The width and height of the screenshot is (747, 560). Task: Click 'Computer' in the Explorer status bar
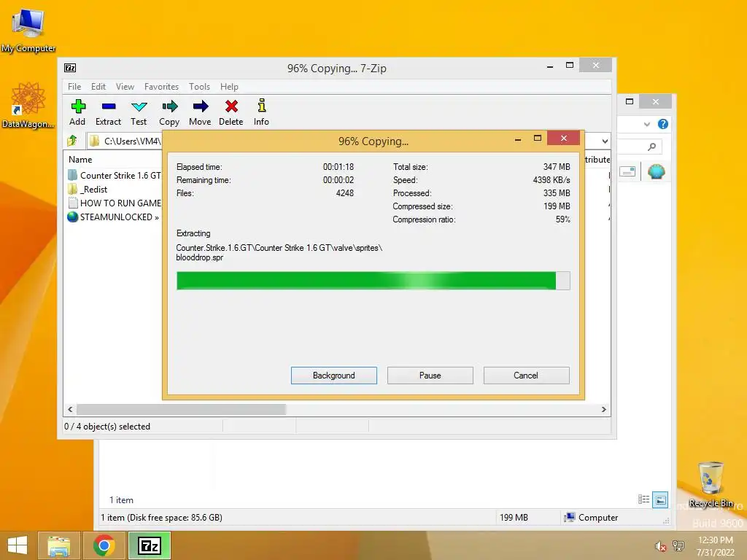pos(591,517)
